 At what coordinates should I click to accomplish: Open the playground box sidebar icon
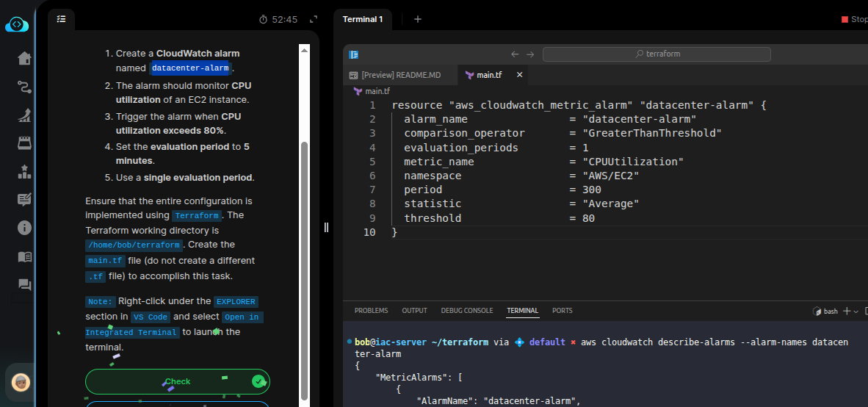[x=24, y=143]
